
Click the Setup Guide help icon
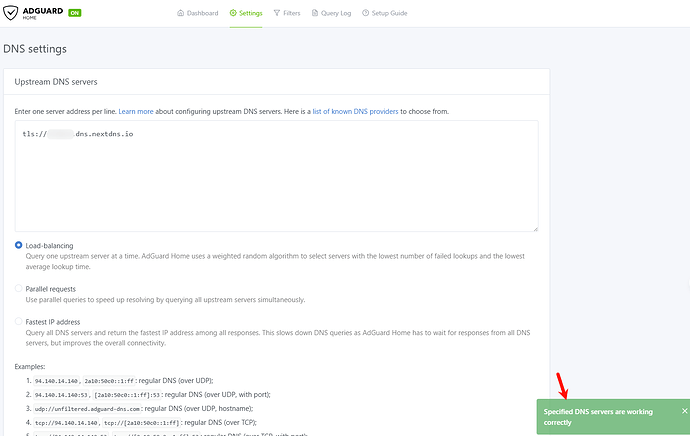pos(368,14)
